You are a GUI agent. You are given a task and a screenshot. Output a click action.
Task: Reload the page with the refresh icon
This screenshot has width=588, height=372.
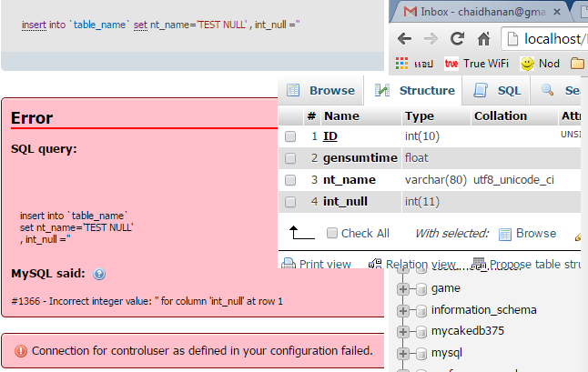[x=457, y=38]
